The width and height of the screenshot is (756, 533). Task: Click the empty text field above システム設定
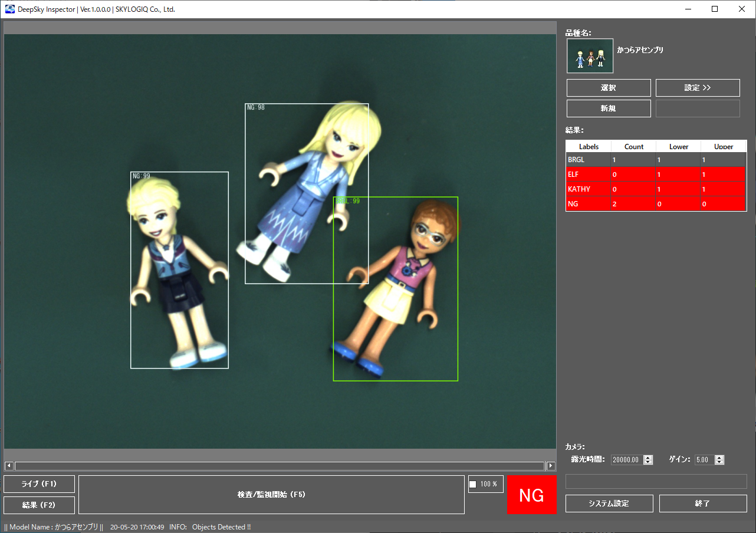(656, 481)
